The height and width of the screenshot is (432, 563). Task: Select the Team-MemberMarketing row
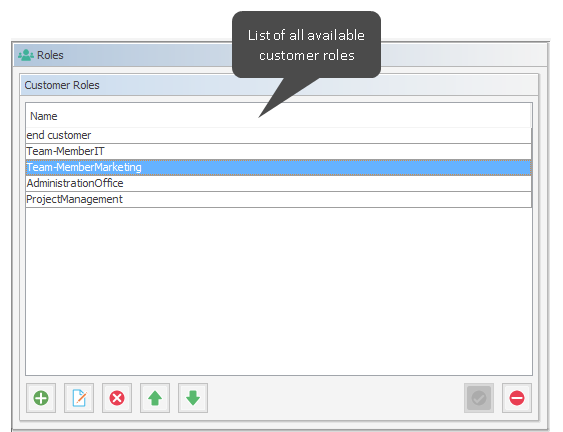279,167
